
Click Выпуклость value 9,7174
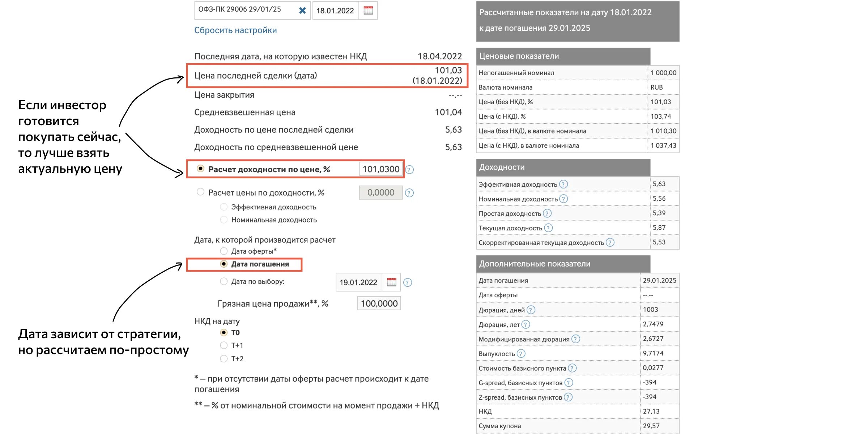653,353
